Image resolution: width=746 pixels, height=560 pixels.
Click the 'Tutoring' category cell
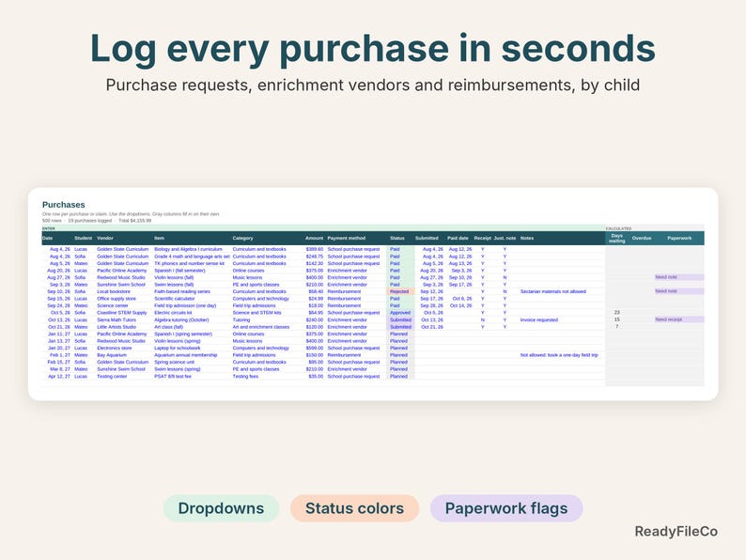[x=241, y=319]
